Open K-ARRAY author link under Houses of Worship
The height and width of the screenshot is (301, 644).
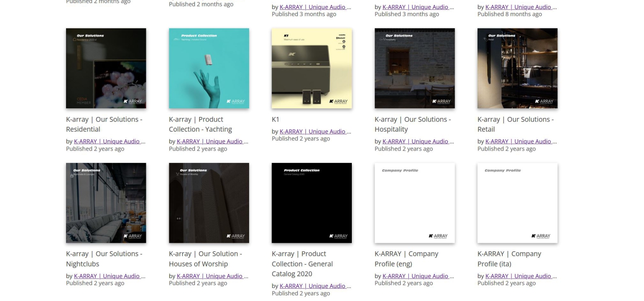[212, 276]
